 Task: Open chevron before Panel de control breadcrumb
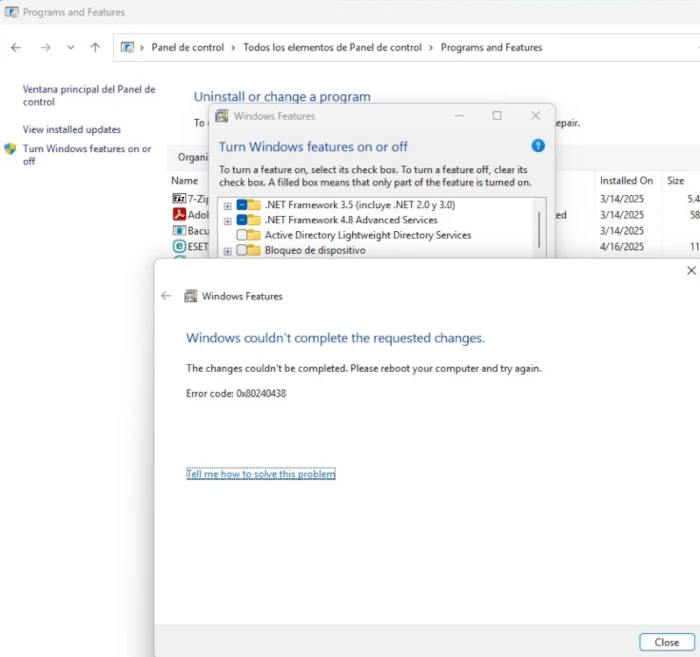pyautogui.click(x=142, y=48)
